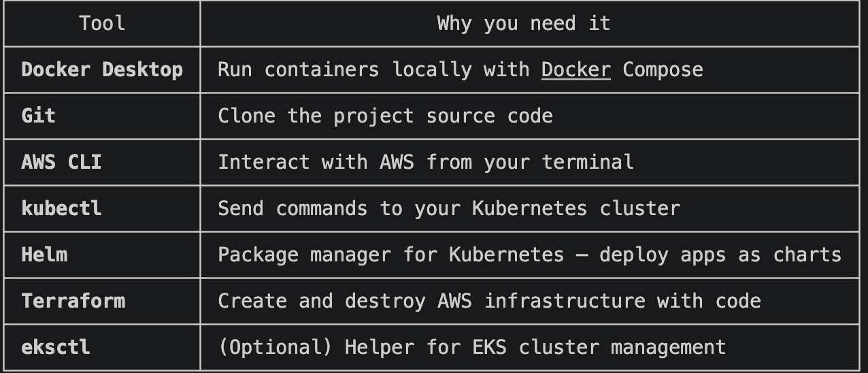Click the word 'charts' in Helm row
Image resolution: width=868 pixels, height=373 pixels.
pyautogui.click(x=807, y=255)
